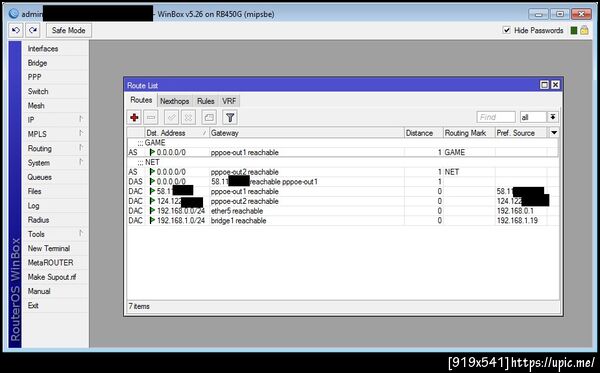Click the green flag on GAME route row
The width and height of the screenshot is (600, 373).
(152, 152)
